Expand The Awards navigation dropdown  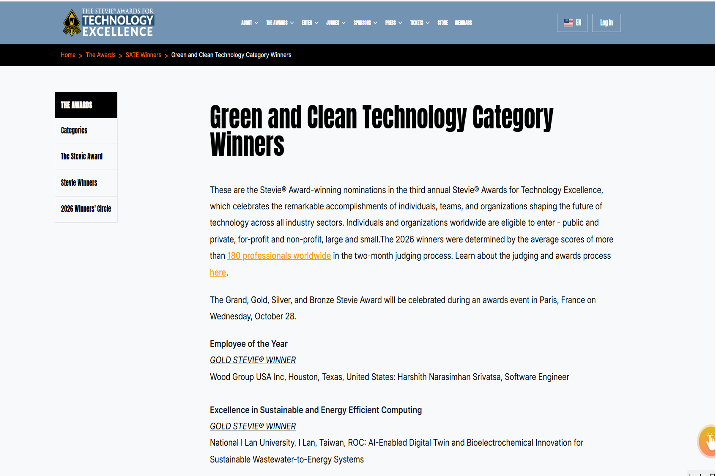click(x=280, y=22)
